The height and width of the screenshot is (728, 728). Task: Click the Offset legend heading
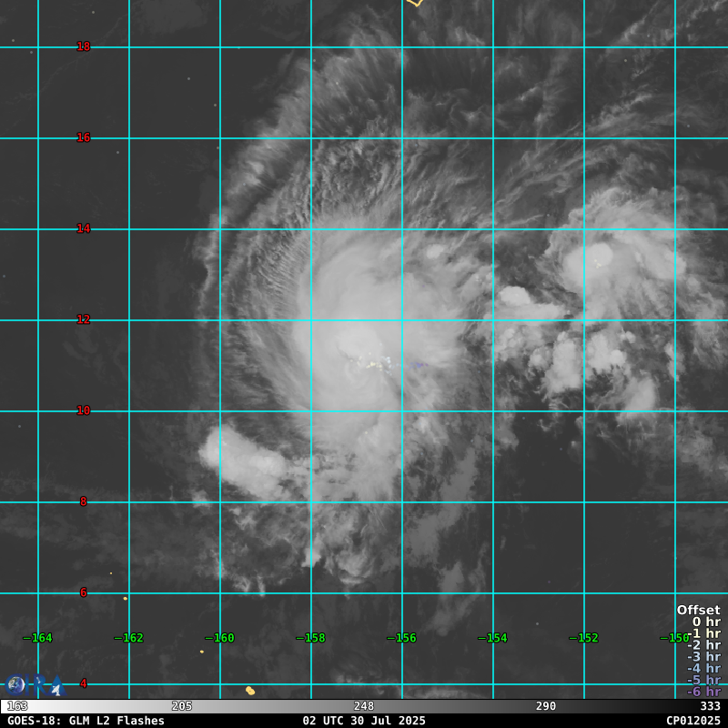698,611
